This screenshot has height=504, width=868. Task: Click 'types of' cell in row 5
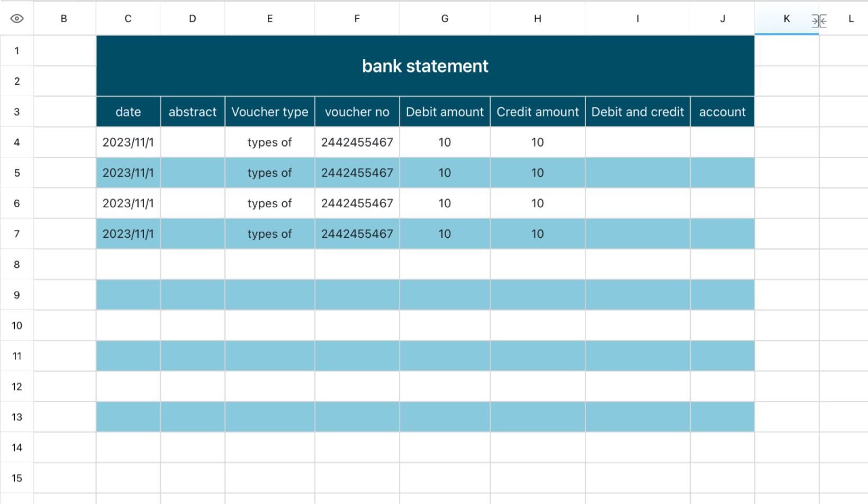pos(270,173)
